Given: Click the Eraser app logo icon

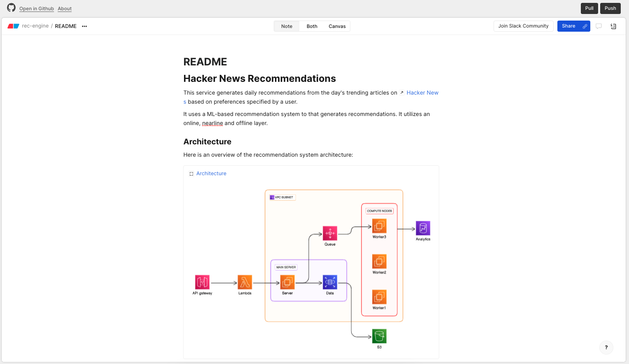Looking at the screenshot, I should [x=13, y=26].
